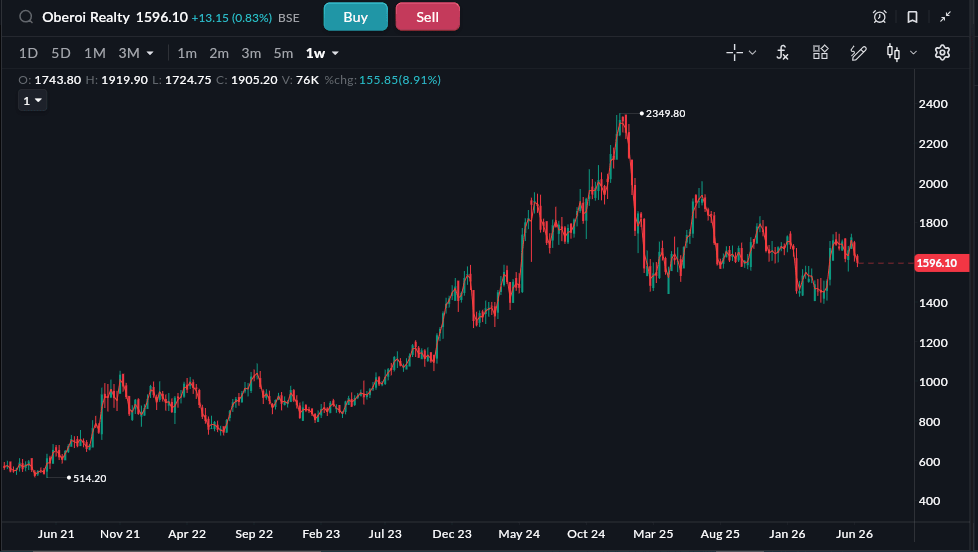The width and height of the screenshot is (978, 552).
Task: Expand the chart type dropdown arrow
Action: click(913, 53)
